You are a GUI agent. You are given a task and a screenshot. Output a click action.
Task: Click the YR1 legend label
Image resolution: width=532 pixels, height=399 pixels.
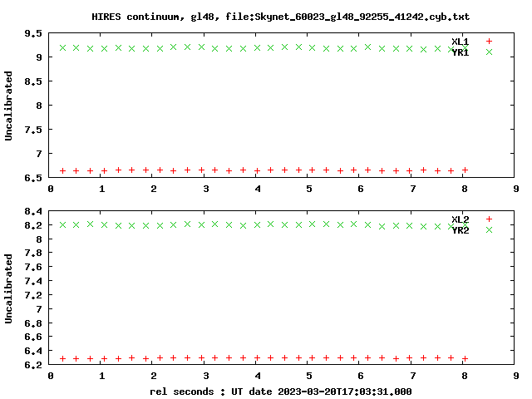tap(460, 52)
